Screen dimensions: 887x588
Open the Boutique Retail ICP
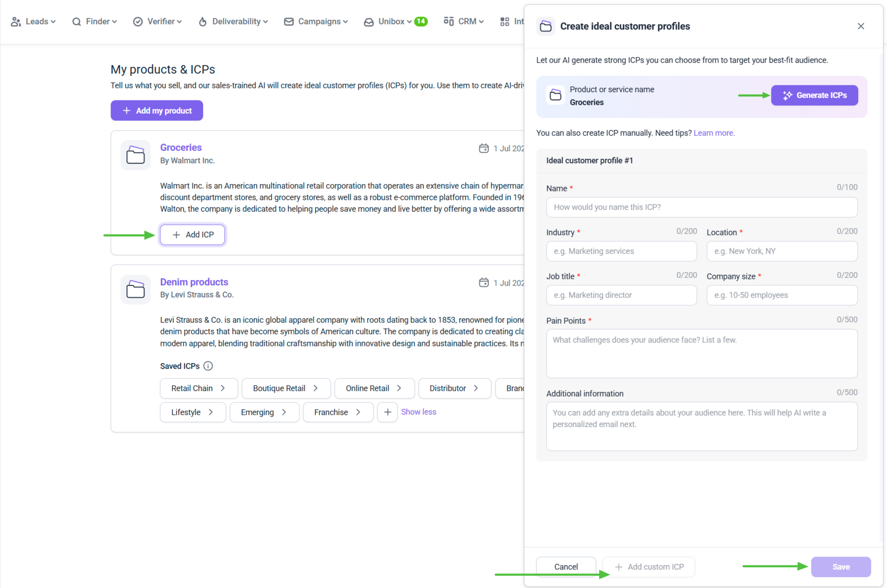(286, 388)
